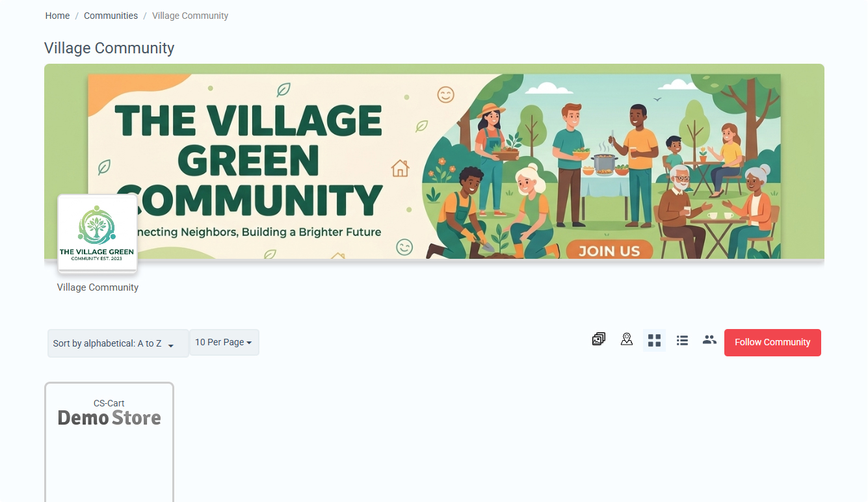Click Demo Store logo text
The height and width of the screenshot is (502, 868).
point(109,417)
